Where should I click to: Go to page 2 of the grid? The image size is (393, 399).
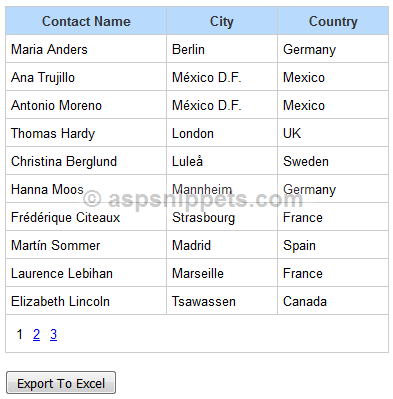[x=36, y=334]
